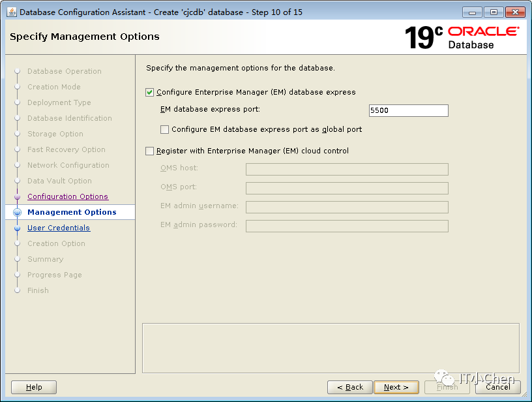Screen dimensions: 532x402
Task: Go back with the Back button
Action: click(x=350, y=387)
